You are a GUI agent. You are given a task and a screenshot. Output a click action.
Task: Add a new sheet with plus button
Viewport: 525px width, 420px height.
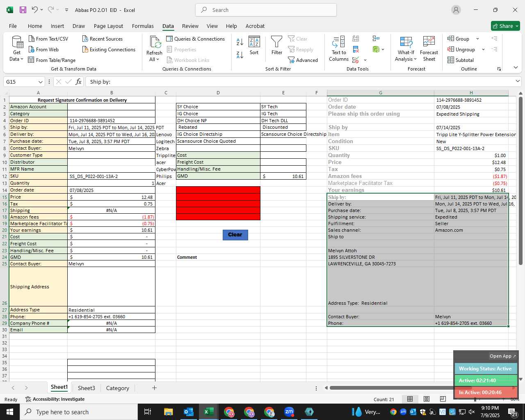(154, 388)
